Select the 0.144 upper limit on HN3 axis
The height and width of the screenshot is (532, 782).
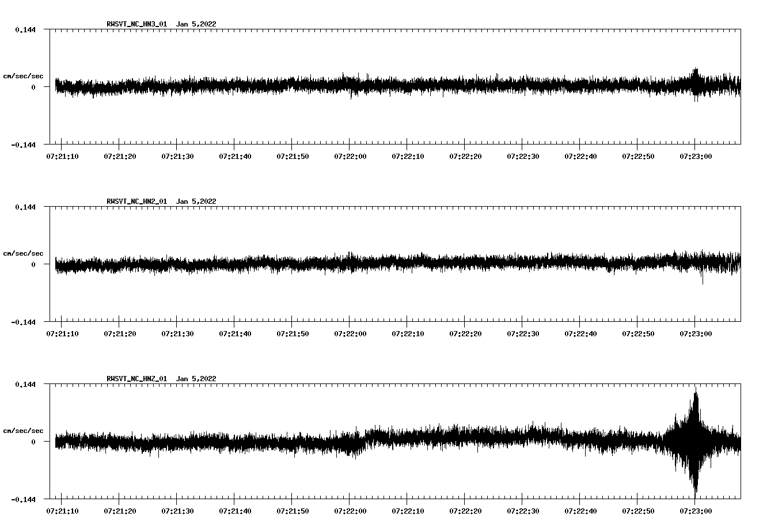(25, 29)
